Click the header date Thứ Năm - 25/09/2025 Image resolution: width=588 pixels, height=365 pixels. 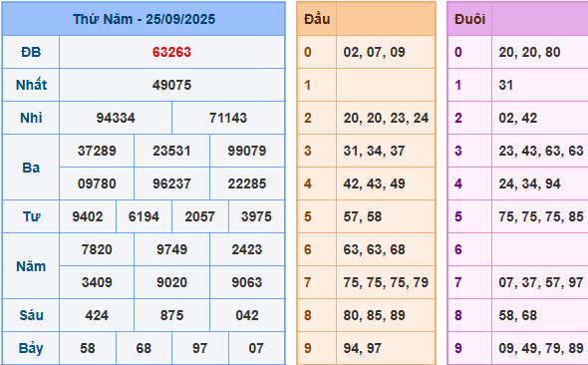(x=144, y=19)
